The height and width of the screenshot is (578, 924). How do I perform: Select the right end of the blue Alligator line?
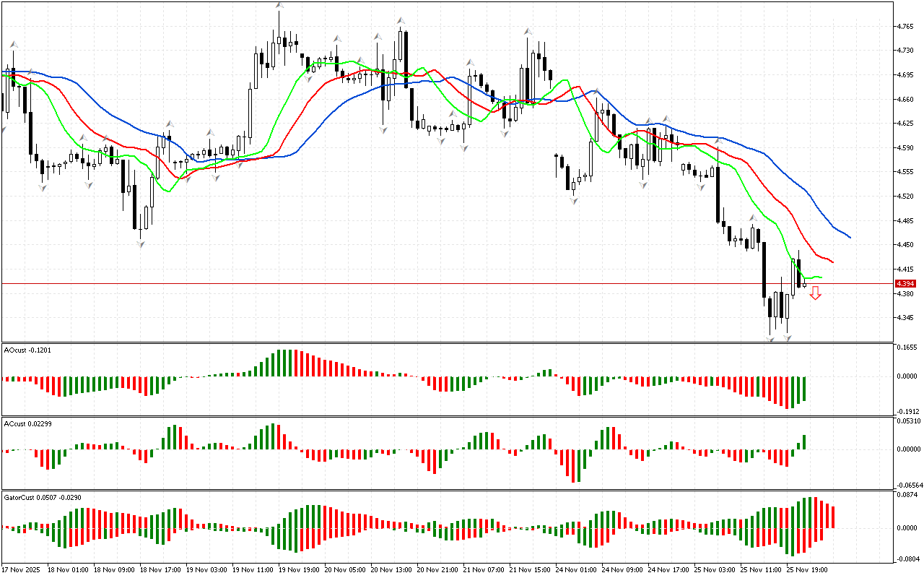click(x=849, y=237)
